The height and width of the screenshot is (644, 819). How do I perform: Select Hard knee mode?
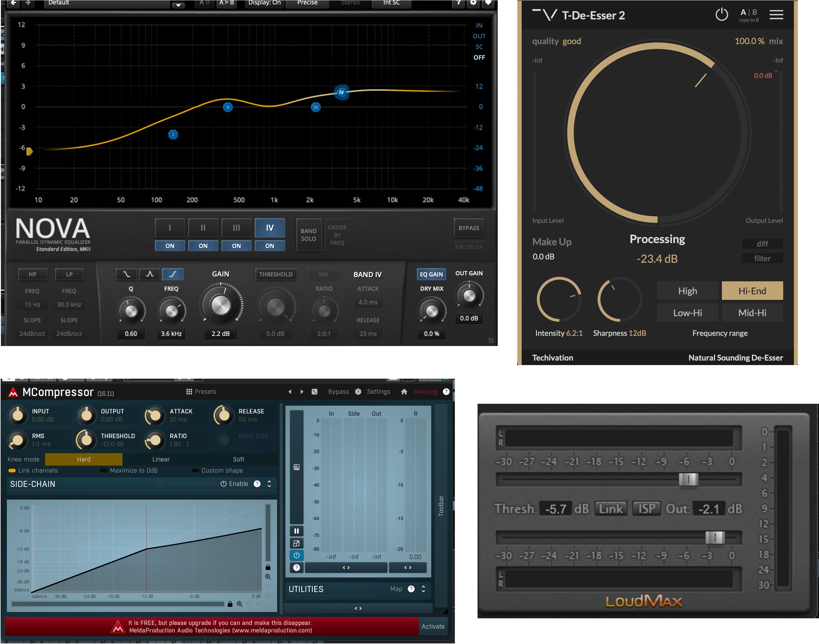[84, 459]
